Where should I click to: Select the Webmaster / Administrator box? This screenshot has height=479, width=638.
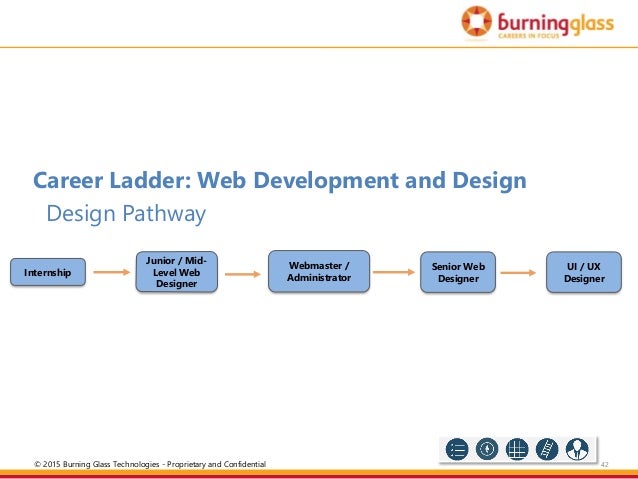319,271
